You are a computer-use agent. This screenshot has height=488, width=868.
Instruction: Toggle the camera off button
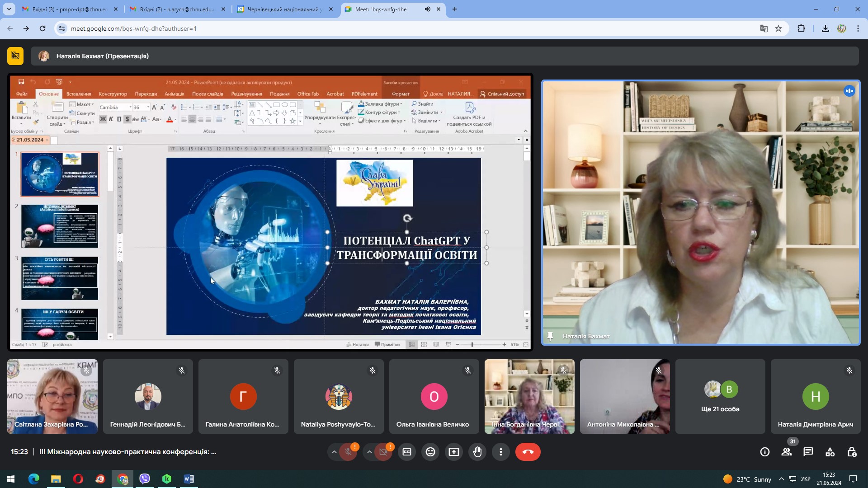tap(383, 452)
